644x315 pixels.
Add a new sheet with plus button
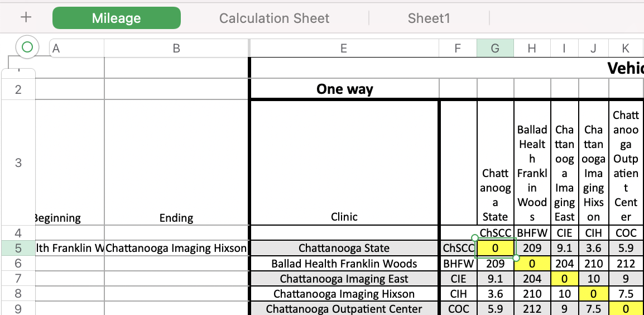pyautogui.click(x=26, y=17)
